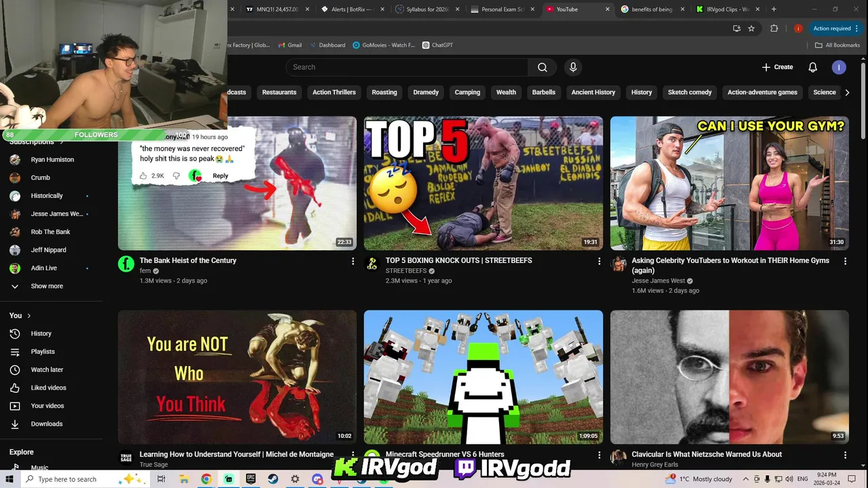
Task: Open the Gmail bookmark
Action: [290, 45]
